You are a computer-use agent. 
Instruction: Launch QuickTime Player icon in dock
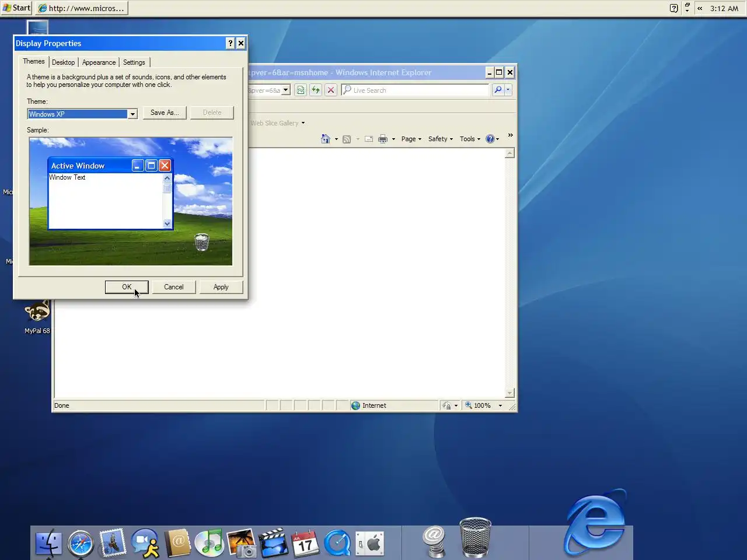tap(337, 544)
